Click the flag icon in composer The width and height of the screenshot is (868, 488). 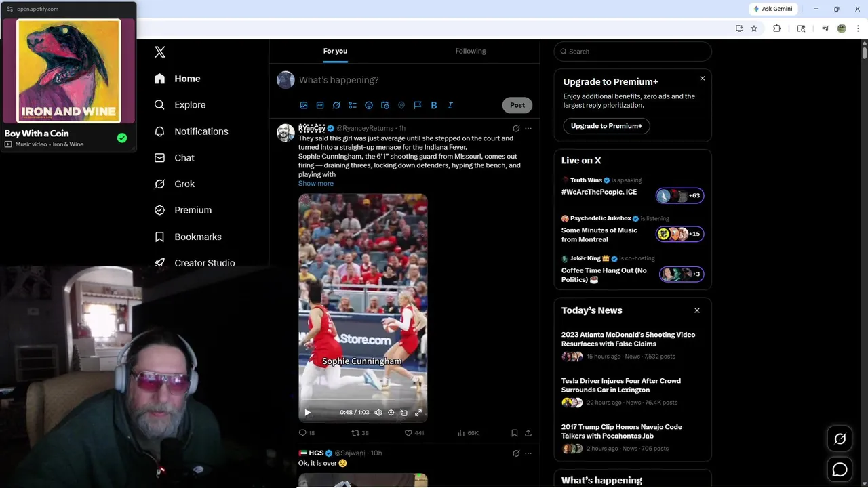[x=418, y=105]
